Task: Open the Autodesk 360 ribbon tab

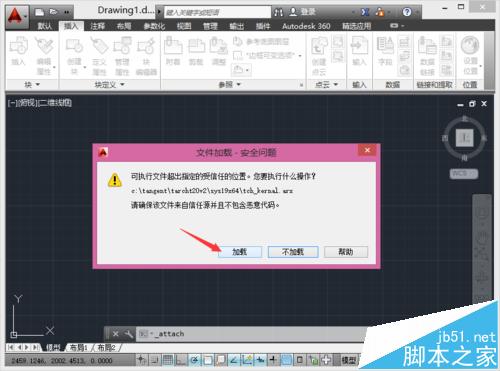Action: tap(306, 26)
